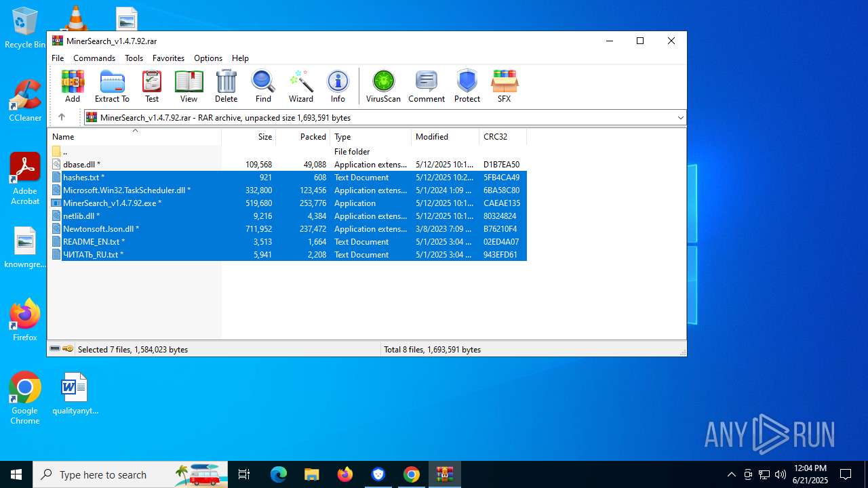
Task: Sort by the Type column header
Action: click(x=371, y=137)
